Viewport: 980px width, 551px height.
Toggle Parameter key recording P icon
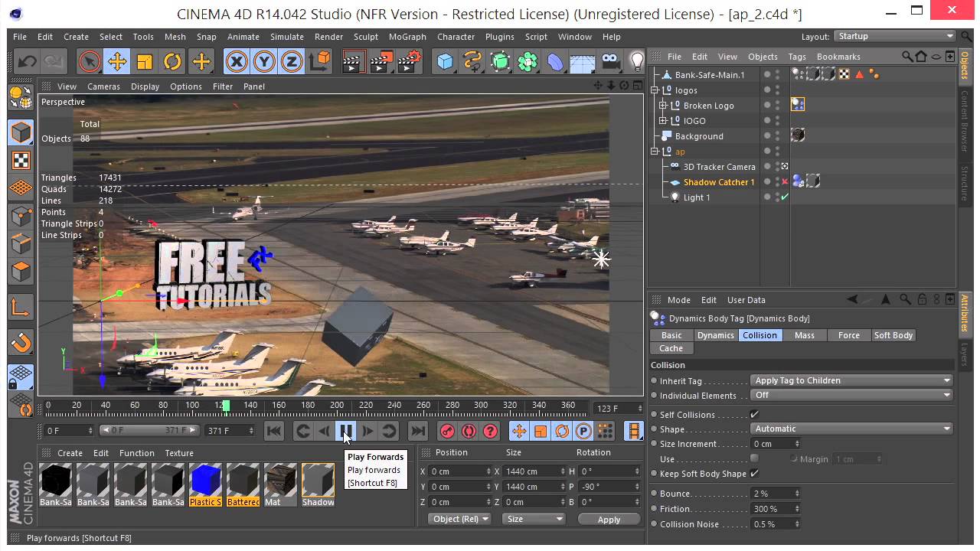583,432
